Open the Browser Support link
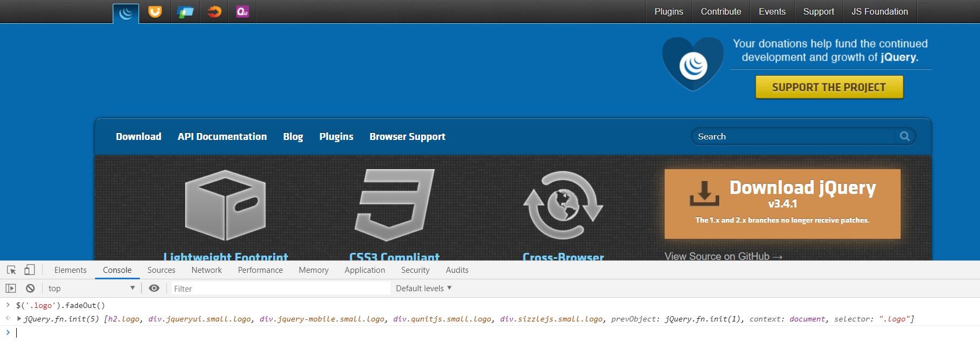 coord(407,136)
